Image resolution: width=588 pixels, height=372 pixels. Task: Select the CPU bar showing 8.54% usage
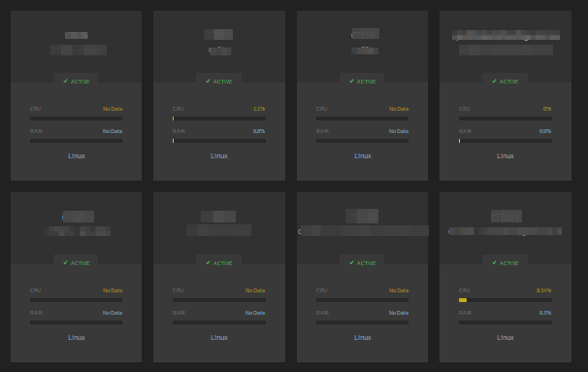click(x=506, y=300)
